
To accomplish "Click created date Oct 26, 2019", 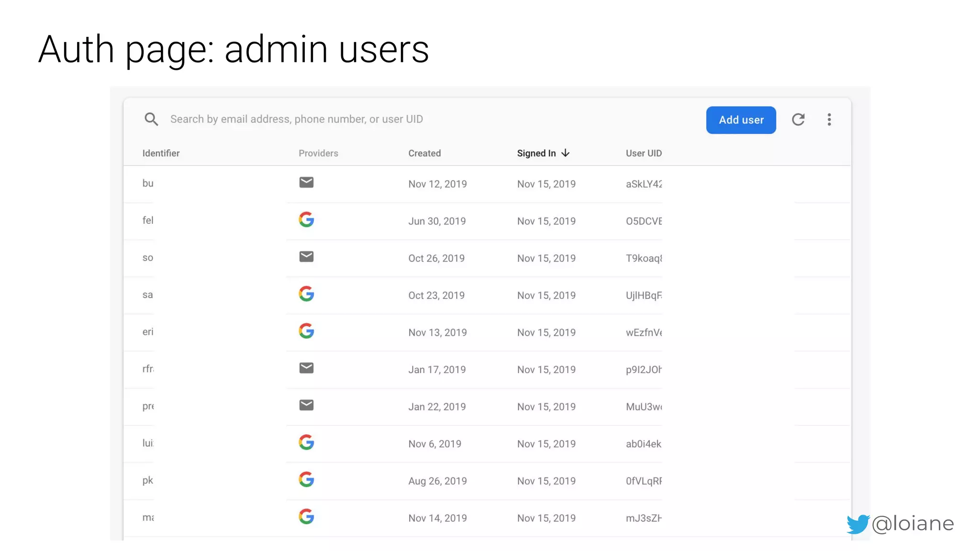I will coord(436,258).
